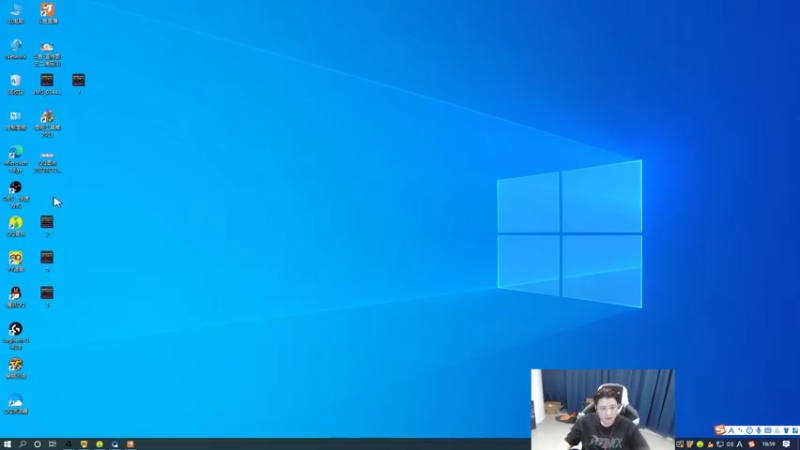This screenshot has width=800, height=450.
Task: Toggle the IME language A tray indicator
Action: pyautogui.click(x=739, y=444)
